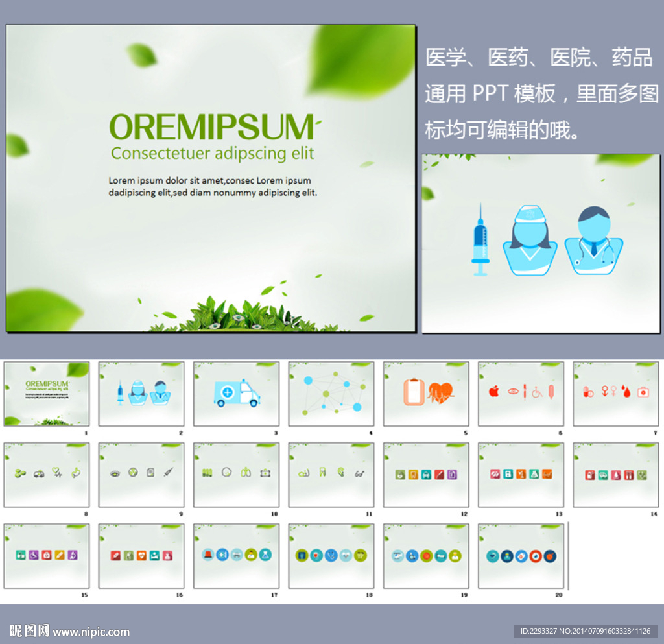Click the heartbeat heart icon on slide 5
Viewport: 664px width, 644px height.
440,393
